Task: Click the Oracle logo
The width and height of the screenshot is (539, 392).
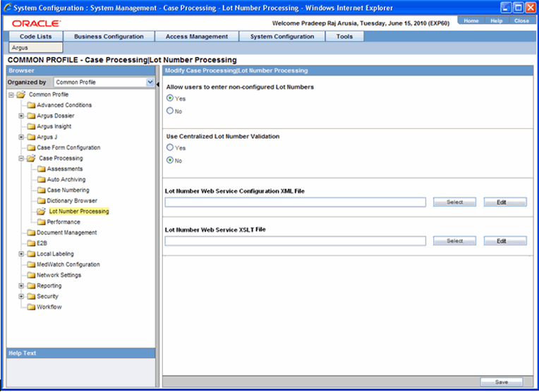Action: point(36,23)
